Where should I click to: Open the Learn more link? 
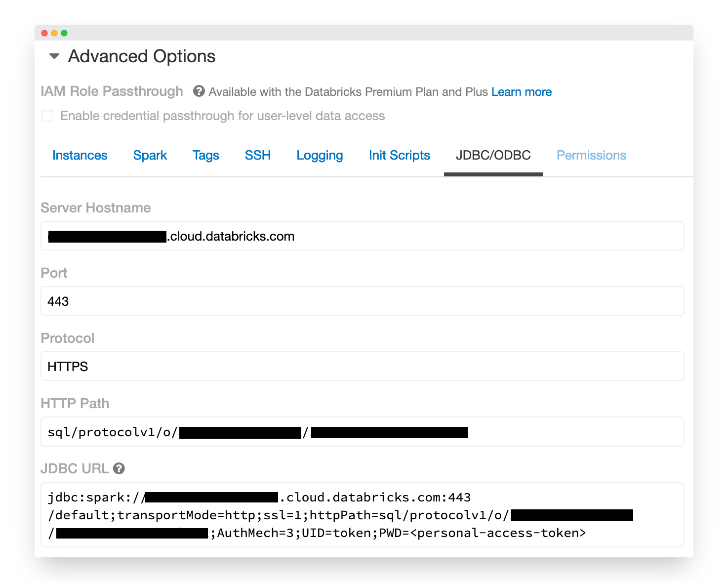point(521,92)
